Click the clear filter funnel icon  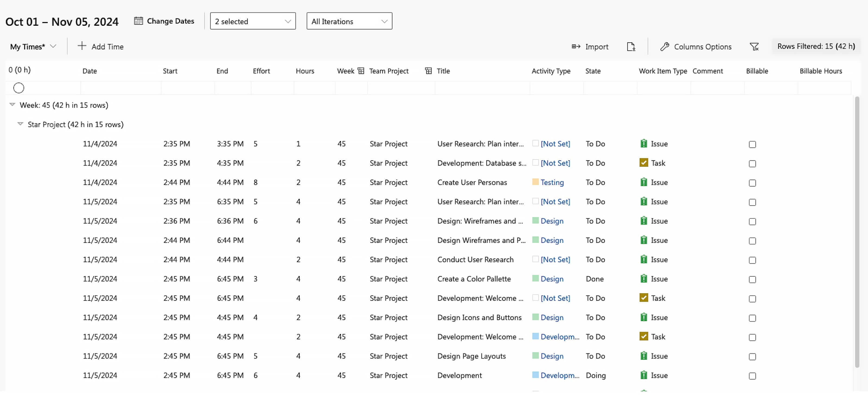point(754,47)
